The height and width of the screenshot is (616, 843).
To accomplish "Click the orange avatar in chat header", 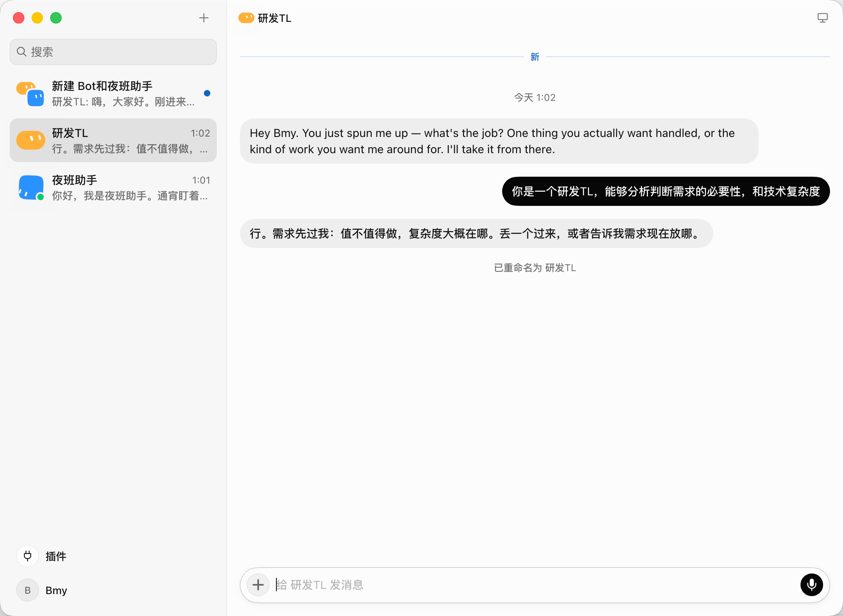I will coord(246,18).
